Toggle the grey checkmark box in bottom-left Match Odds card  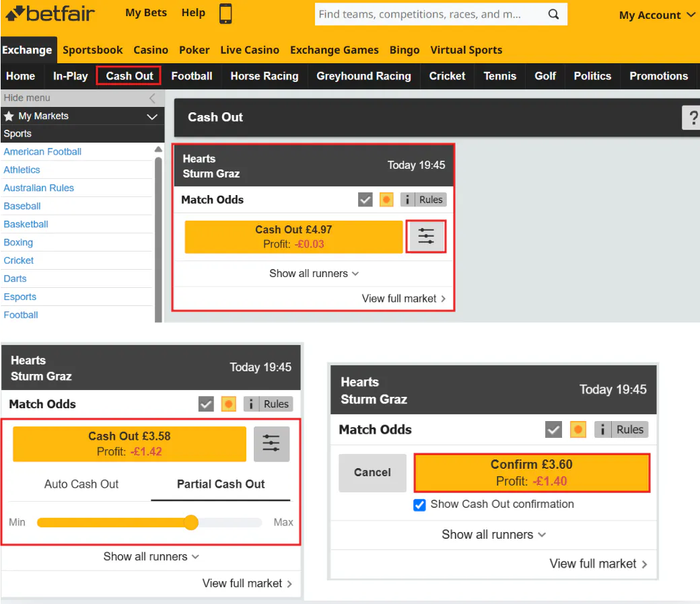click(x=206, y=404)
